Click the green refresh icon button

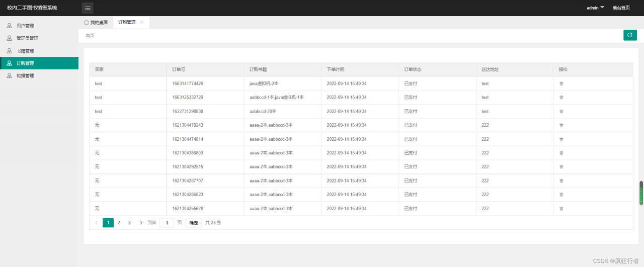tap(630, 35)
